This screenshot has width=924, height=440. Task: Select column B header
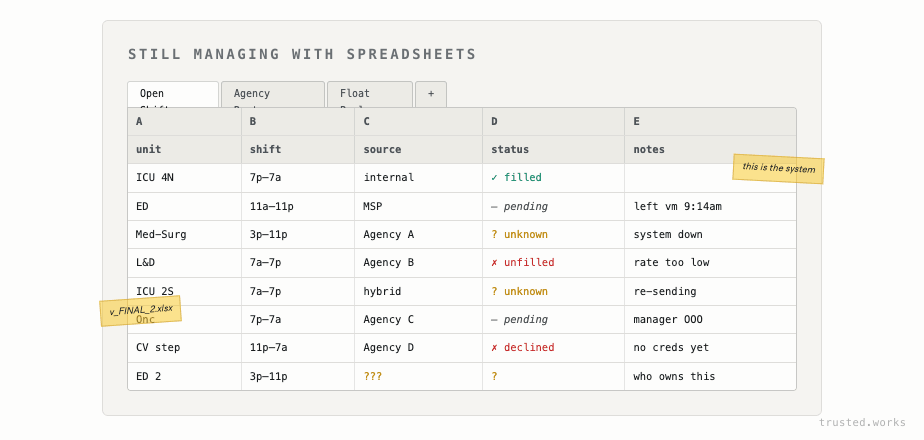point(298,121)
